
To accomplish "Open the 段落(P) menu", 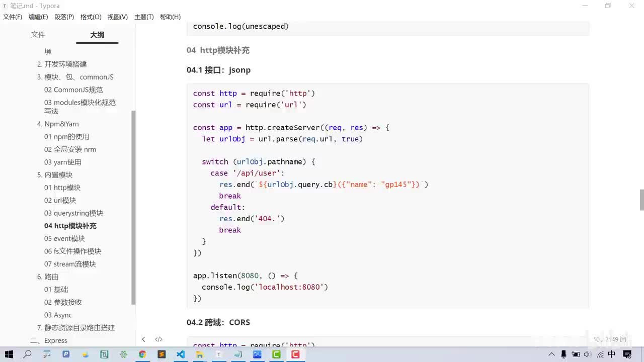I will pos(64,17).
